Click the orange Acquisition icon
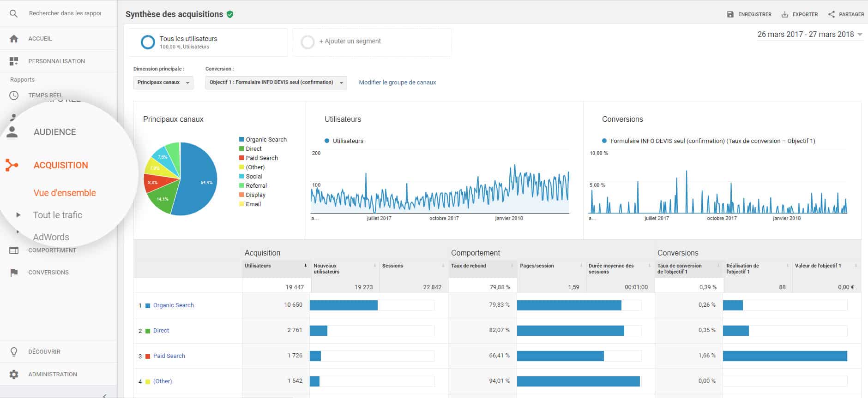This screenshot has width=868, height=398. (x=12, y=165)
